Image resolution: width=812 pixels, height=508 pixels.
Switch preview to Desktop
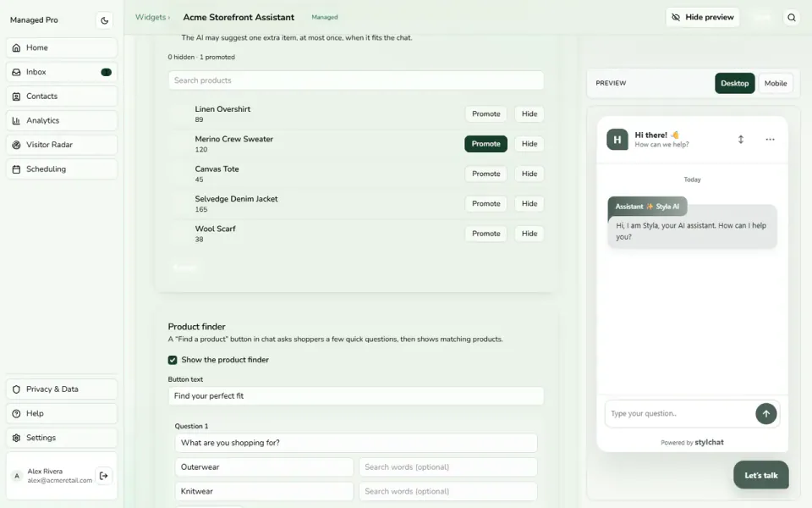[734, 84]
